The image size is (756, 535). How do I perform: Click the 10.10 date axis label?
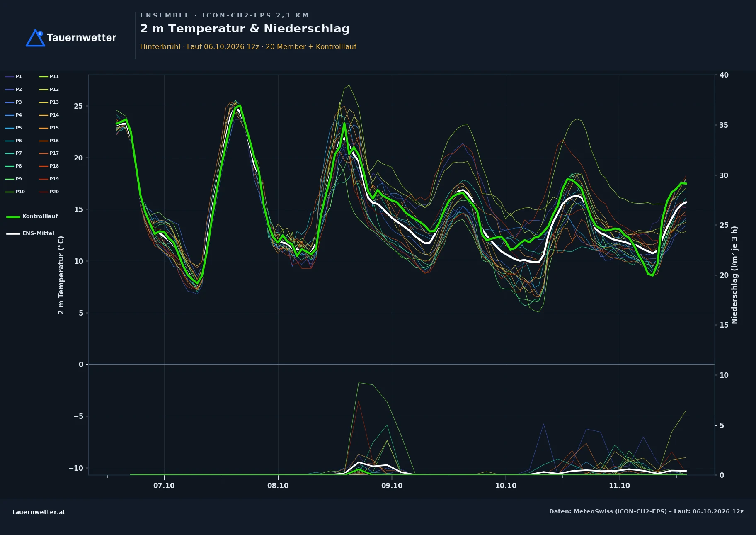click(x=506, y=486)
